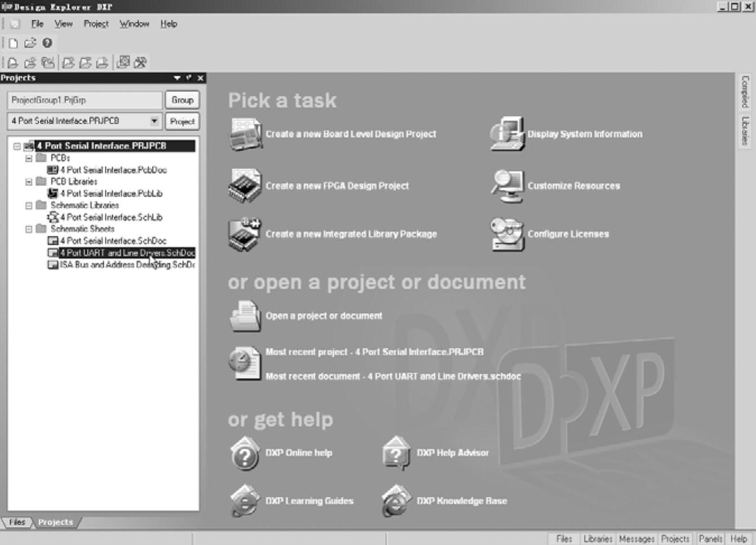Click the new document icon in toolbar
756x545 pixels.
(x=13, y=43)
